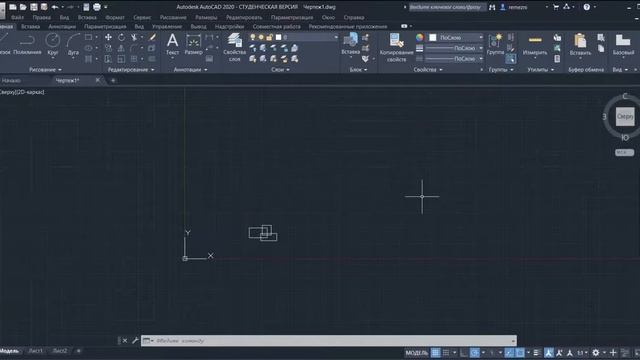Switch to the Параметризация ribbon tab
The width and height of the screenshot is (640, 360).
[105, 27]
